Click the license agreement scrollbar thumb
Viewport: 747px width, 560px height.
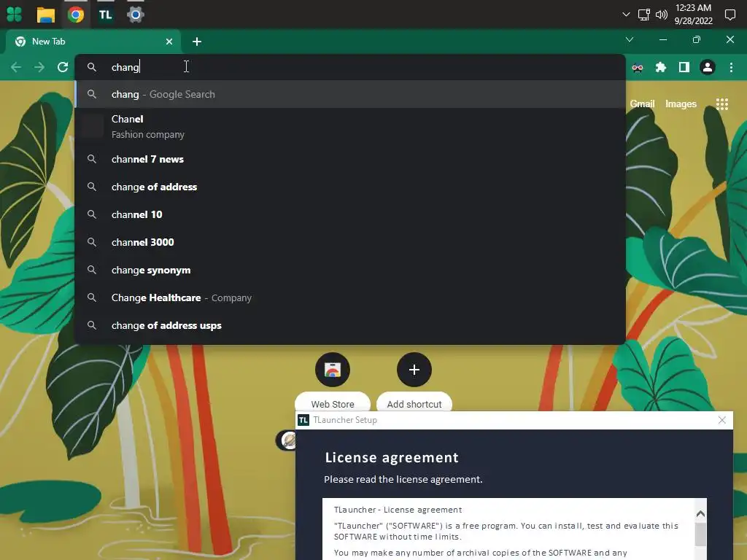point(700,534)
